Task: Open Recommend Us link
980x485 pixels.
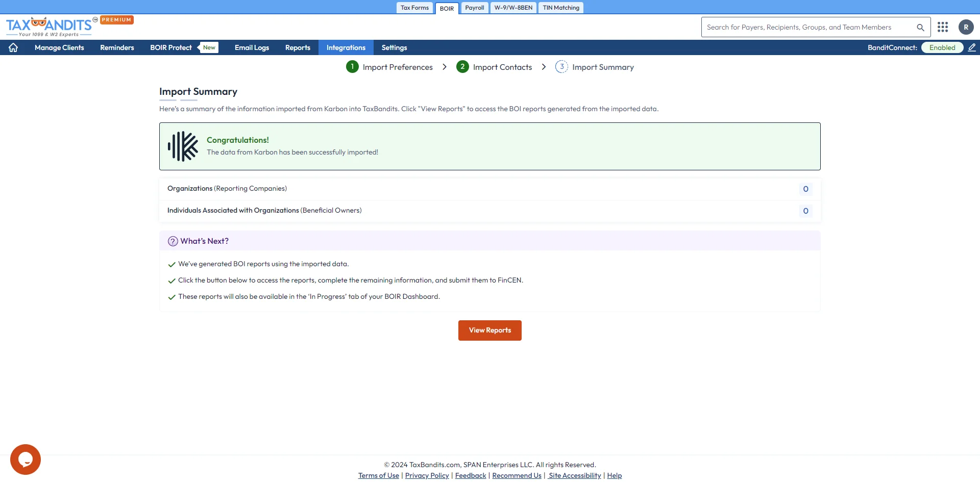Action: (x=517, y=475)
